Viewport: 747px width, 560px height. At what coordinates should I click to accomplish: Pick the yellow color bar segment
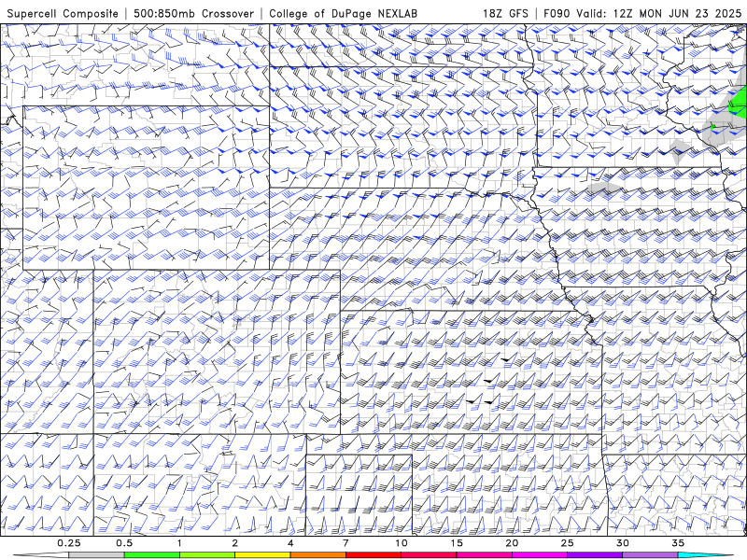(x=262, y=555)
